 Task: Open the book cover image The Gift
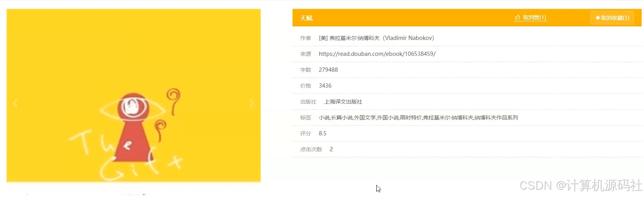coord(133,95)
